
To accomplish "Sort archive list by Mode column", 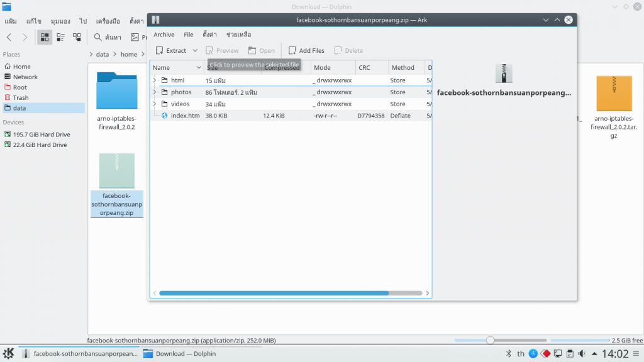I will (x=333, y=67).
